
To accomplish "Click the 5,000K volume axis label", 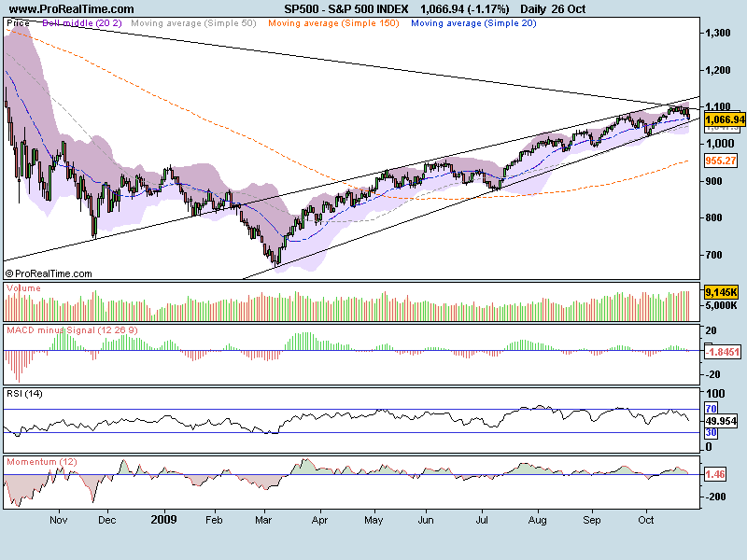I will [721, 305].
